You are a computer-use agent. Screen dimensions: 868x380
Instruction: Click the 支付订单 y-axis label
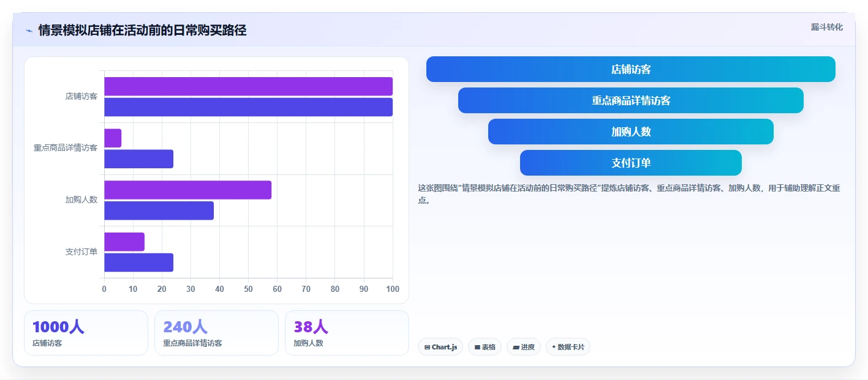click(x=81, y=252)
